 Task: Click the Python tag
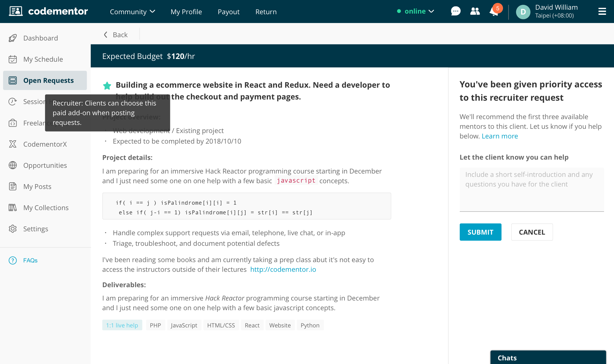(x=310, y=325)
